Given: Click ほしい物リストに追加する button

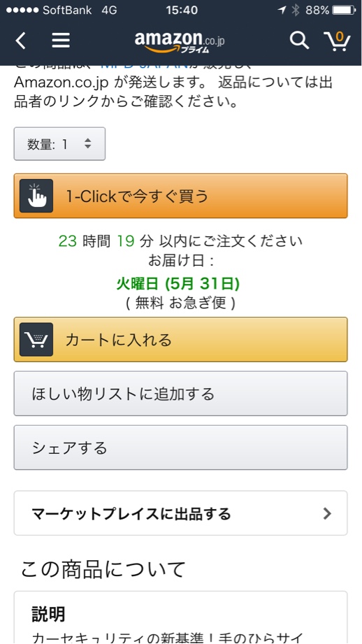Looking at the screenshot, I should [x=180, y=394].
